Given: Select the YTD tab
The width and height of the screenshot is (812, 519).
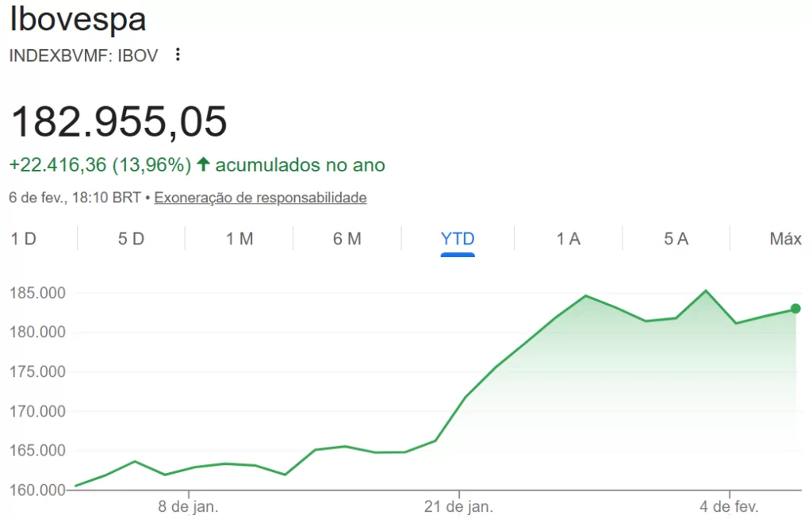Looking at the screenshot, I should [x=458, y=239].
